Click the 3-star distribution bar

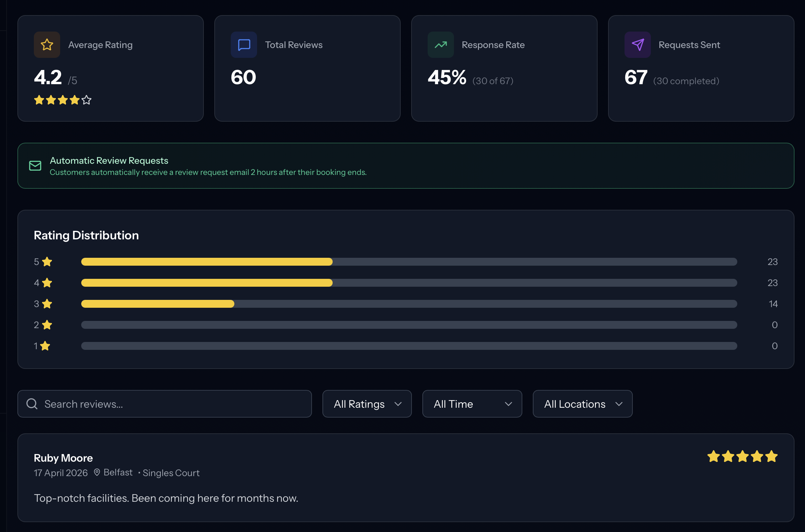tap(409, 304)
